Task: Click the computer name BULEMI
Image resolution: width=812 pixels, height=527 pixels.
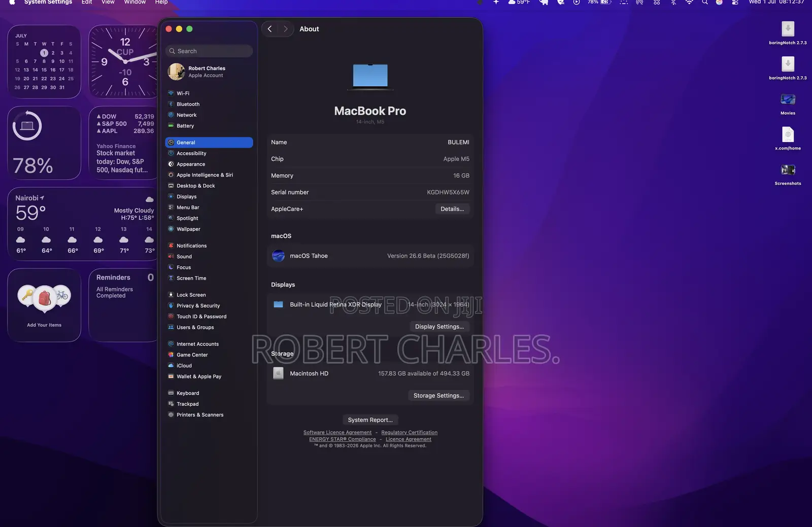Action: [458, 143]
